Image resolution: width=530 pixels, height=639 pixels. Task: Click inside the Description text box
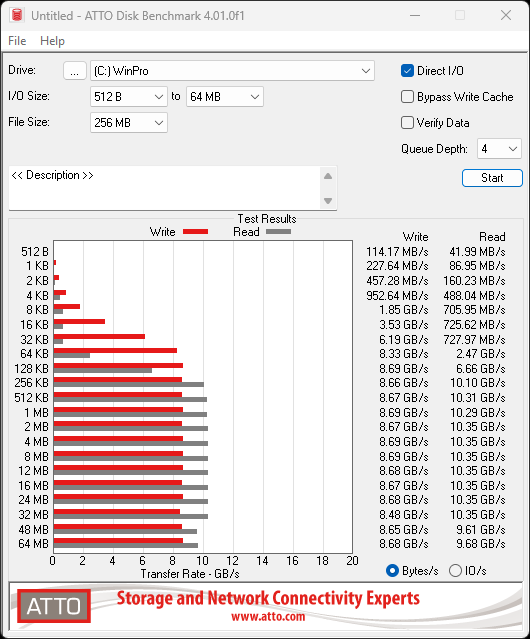[x=165, y=188]
